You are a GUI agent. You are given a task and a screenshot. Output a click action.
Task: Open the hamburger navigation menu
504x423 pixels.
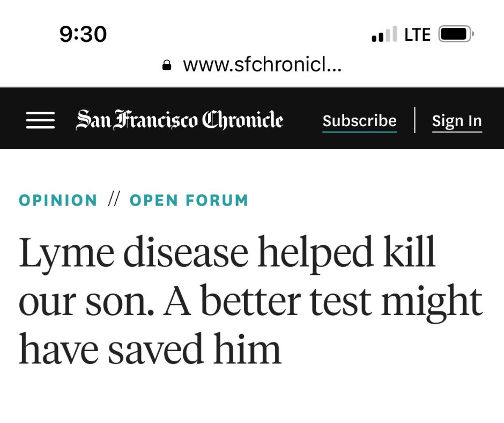click(x=40, y=120)
